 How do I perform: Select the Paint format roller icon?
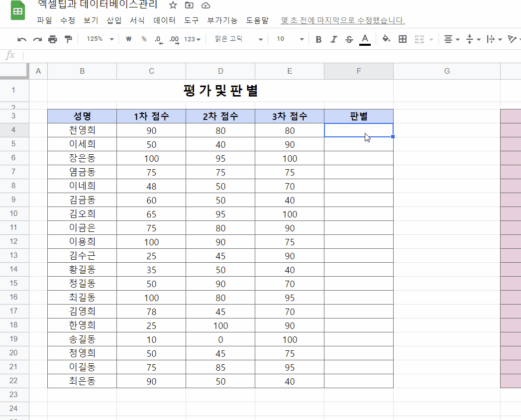68,39
